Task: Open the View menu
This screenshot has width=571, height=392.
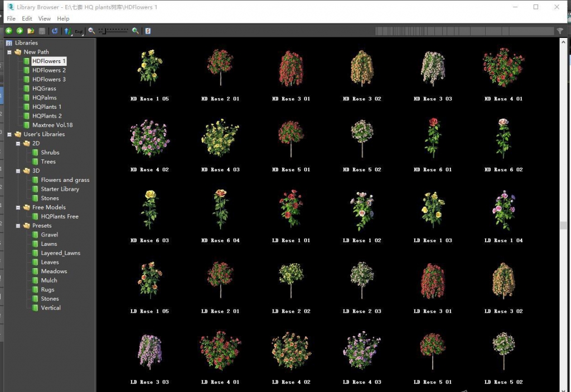Action: click(x=45, y=18)
